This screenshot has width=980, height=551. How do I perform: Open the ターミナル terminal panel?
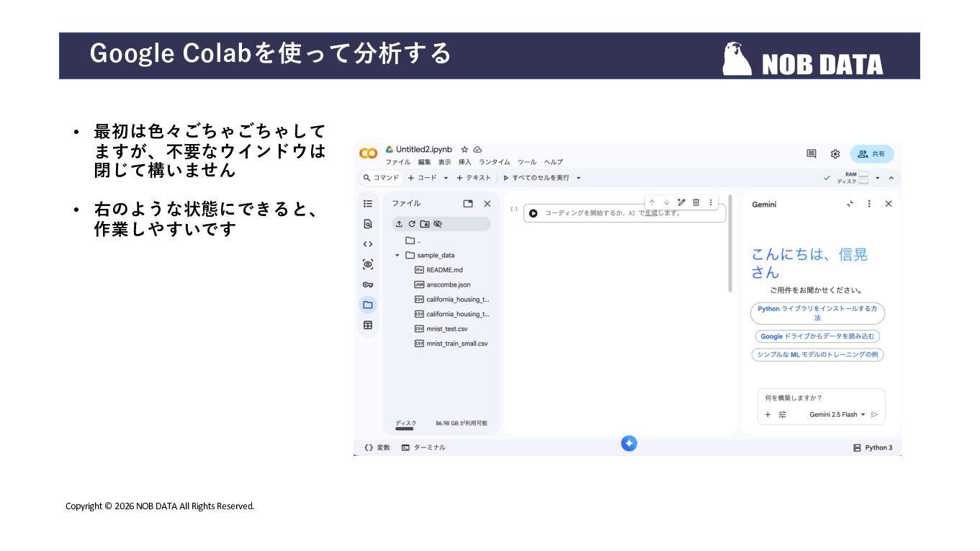tap(423, 447)
